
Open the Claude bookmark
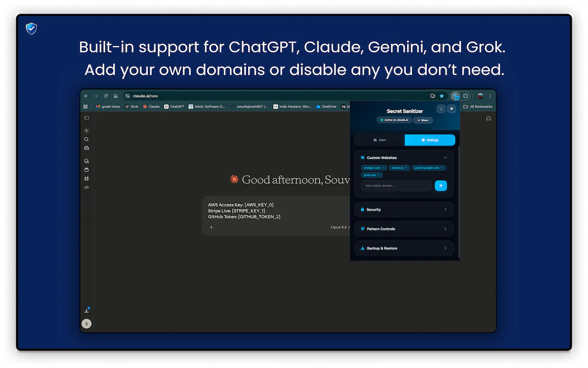tap(151, 107)
